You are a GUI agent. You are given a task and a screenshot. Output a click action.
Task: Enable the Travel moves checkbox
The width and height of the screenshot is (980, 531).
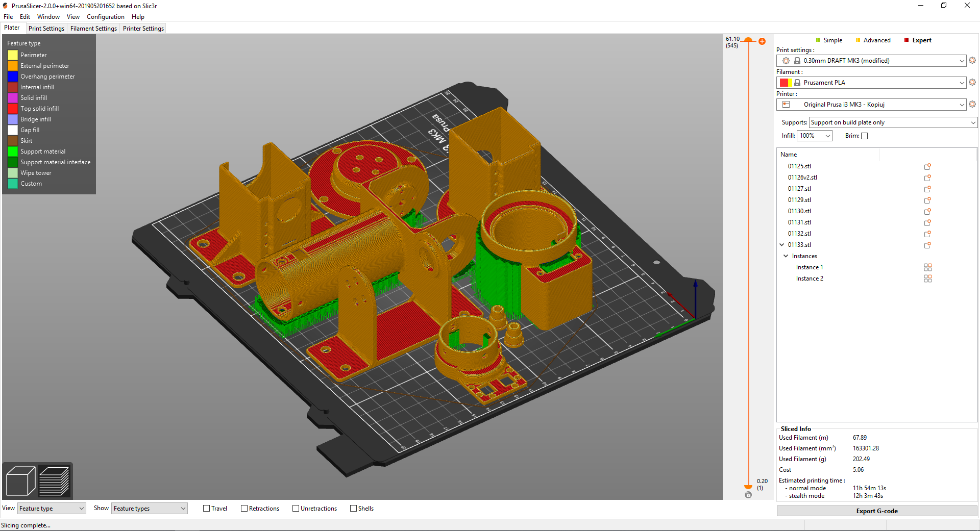207,509
